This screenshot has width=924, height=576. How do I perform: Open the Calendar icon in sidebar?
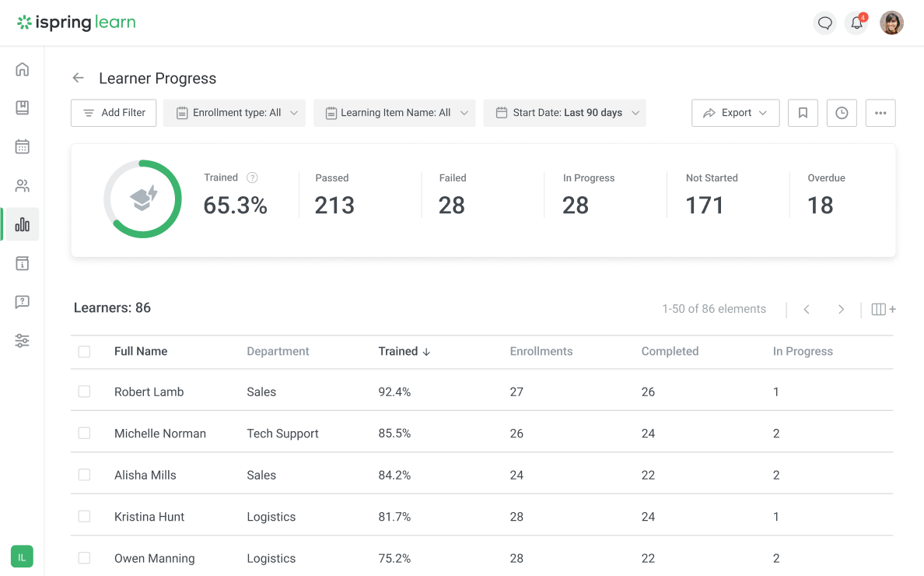coord(22,146)
